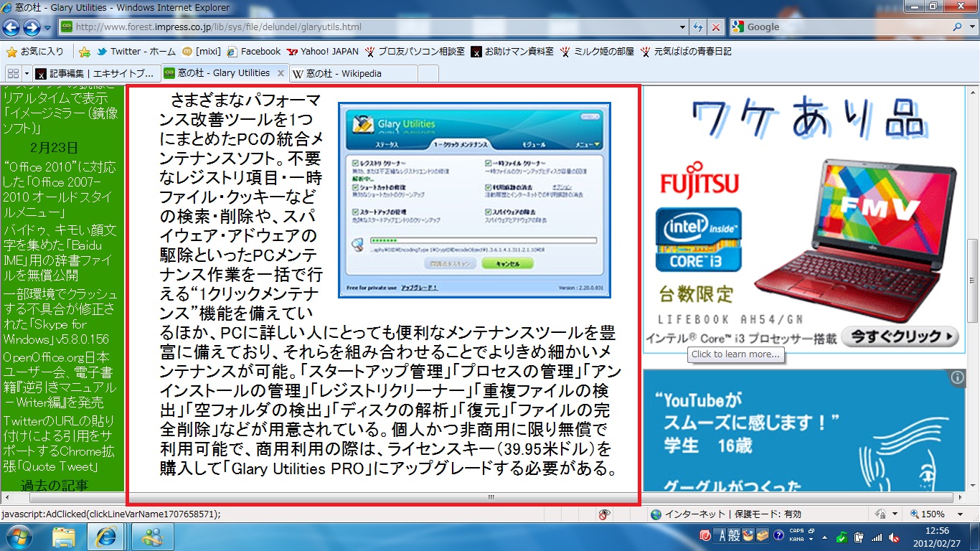Viewport: 980px width, 551px height.
Task: Refresh the page with the reload icon
Action: click(698, 27)
